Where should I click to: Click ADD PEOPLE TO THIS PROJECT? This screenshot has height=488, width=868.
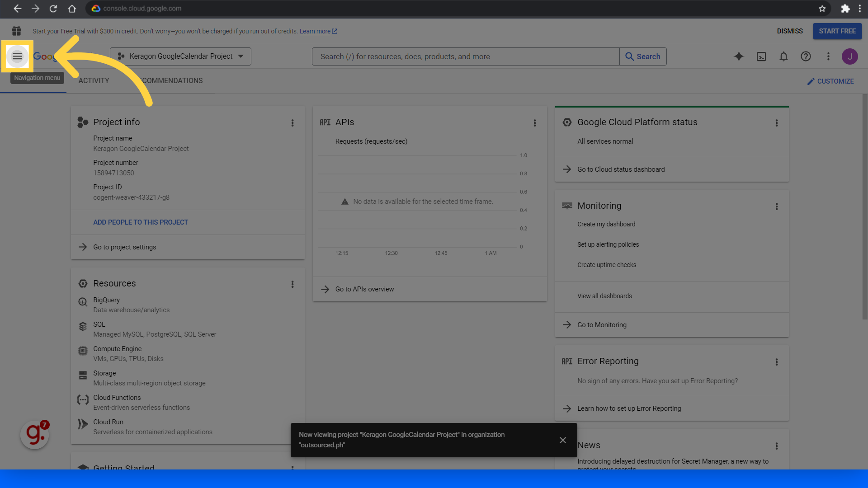141,222
